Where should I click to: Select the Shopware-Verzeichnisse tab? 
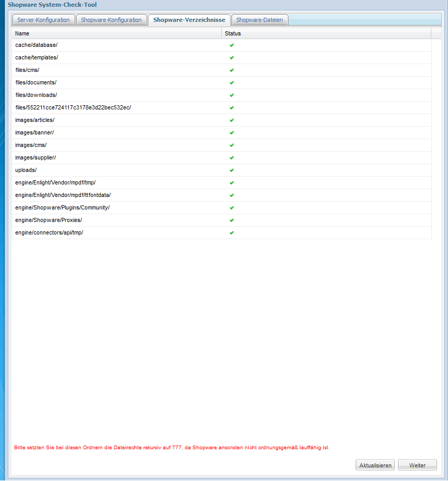coord(189,20)
